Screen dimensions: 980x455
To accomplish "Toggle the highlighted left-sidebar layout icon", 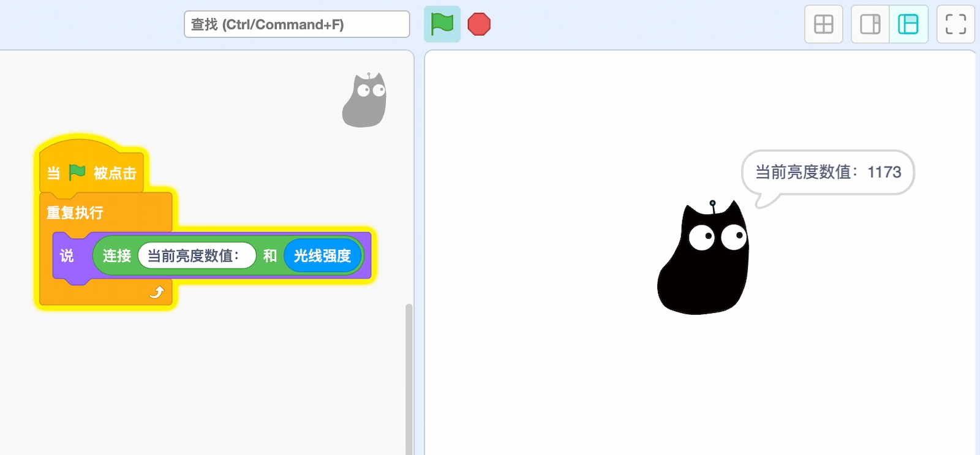I will 908,24.
